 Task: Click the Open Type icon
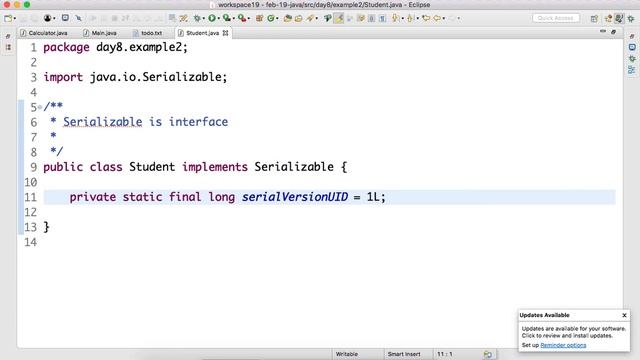(287, 18)
